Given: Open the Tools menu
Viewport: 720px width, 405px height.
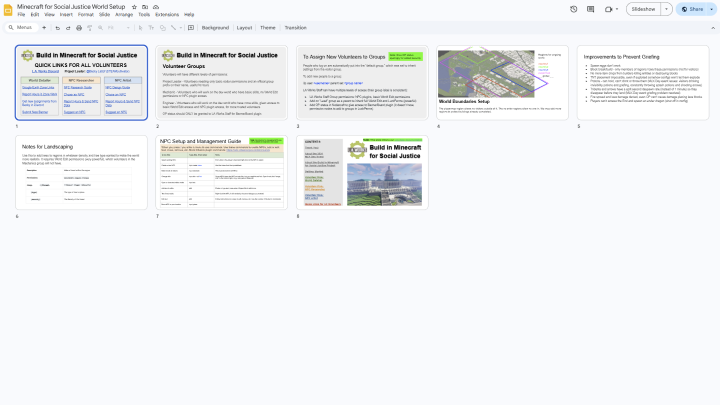Looking at the screenshot, I should (x=144, y=15).
